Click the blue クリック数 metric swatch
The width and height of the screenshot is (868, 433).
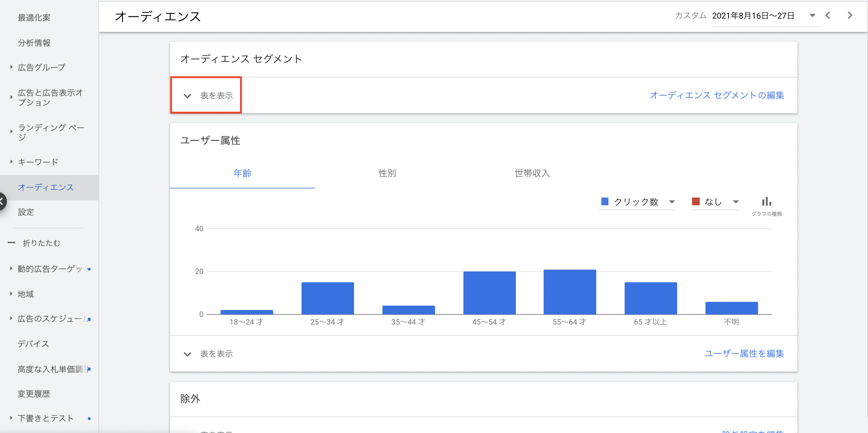(x=605, y=201)
